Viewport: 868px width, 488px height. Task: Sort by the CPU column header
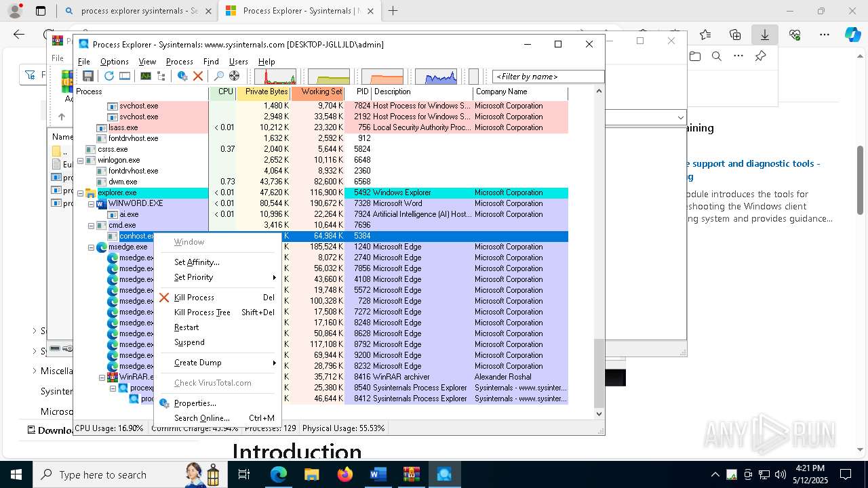222,94
